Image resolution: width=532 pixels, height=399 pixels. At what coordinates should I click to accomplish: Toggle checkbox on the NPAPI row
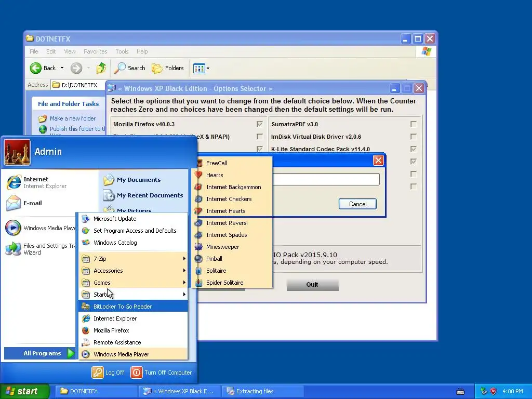pyautogui.click(x=260, y=137)
